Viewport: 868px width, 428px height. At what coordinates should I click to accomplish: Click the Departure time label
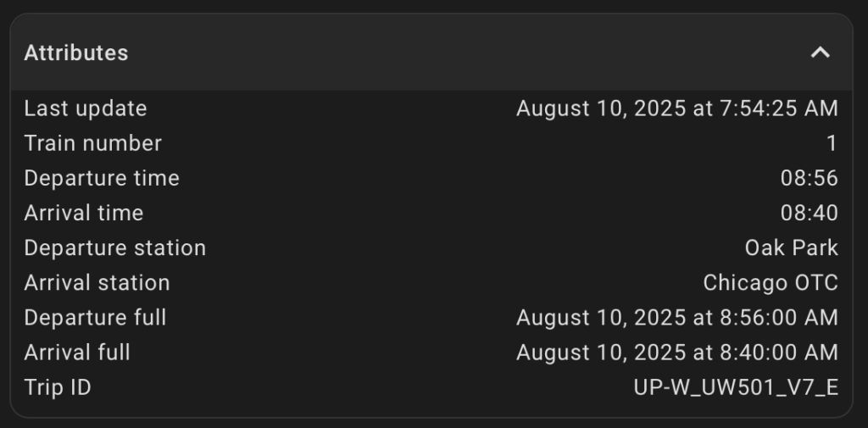click(x=102, y=178)
